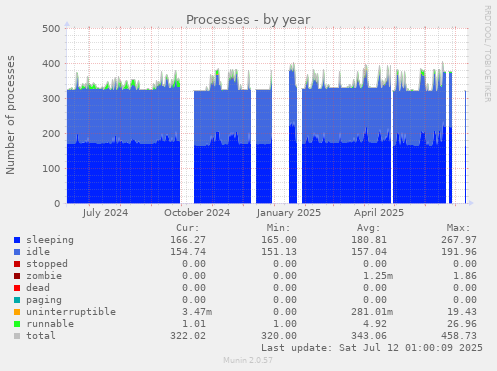Screen dimensions: 497x371
Task: Click the 200 y-axis tick label
Action: [51, 133]
